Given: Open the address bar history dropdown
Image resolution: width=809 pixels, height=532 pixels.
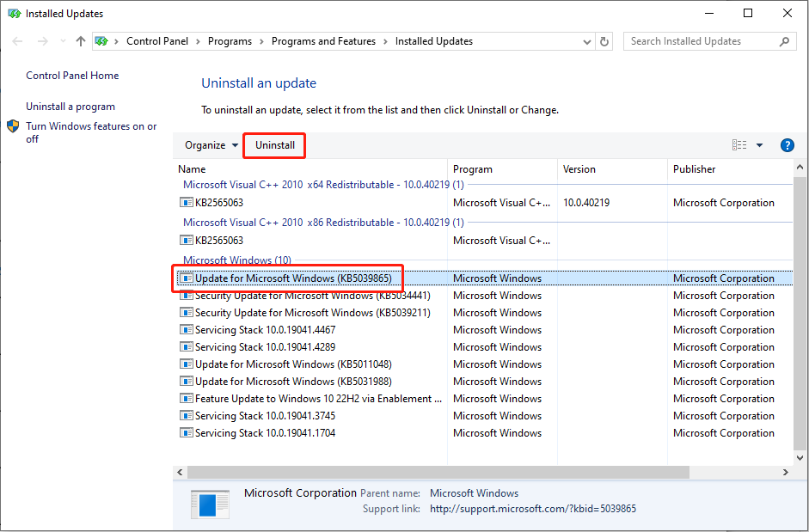Looking at the screenshot, I should [x=586, y=42].
